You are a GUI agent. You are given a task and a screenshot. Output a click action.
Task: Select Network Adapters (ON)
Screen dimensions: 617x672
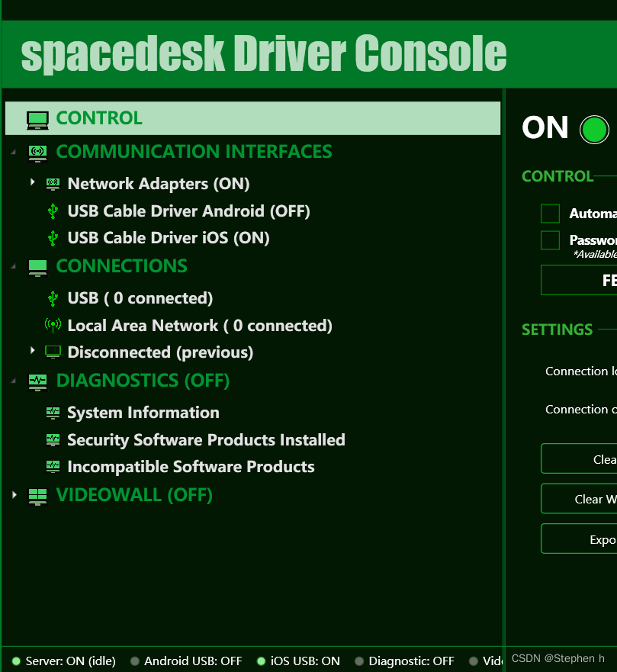point(159,184)
